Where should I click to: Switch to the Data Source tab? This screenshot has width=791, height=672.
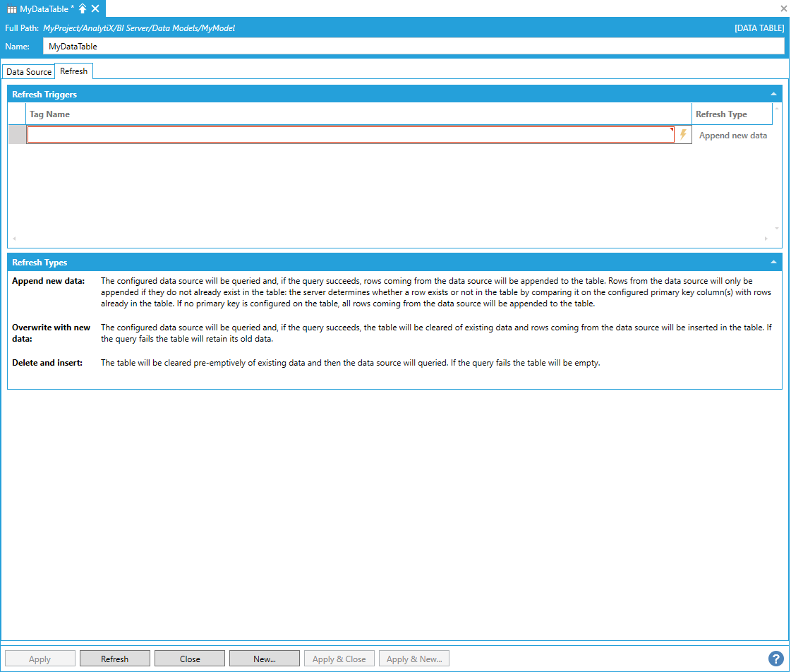(29, 72)
